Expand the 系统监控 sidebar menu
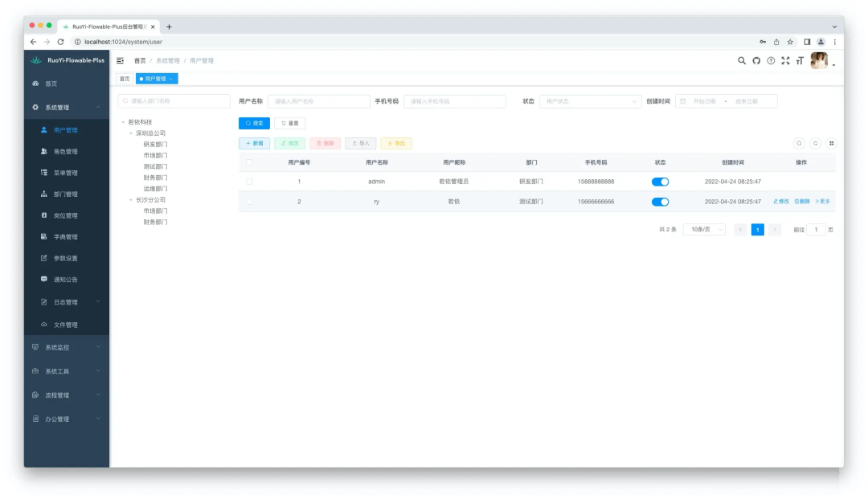The height and width of the screenshot is (499, 868). 66,347
